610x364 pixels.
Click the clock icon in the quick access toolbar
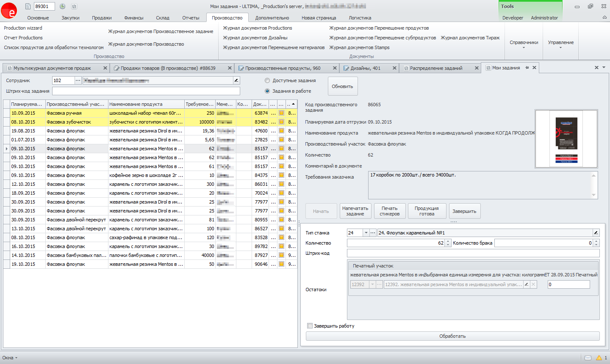(x=62, y=6)
